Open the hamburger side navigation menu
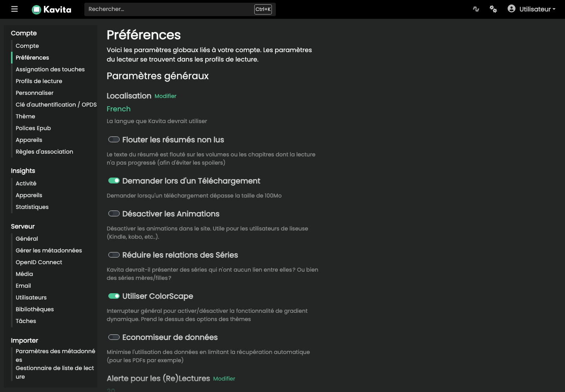Image resolution: width=565 pixels, height=392 pixels. (x=15, y=9)
